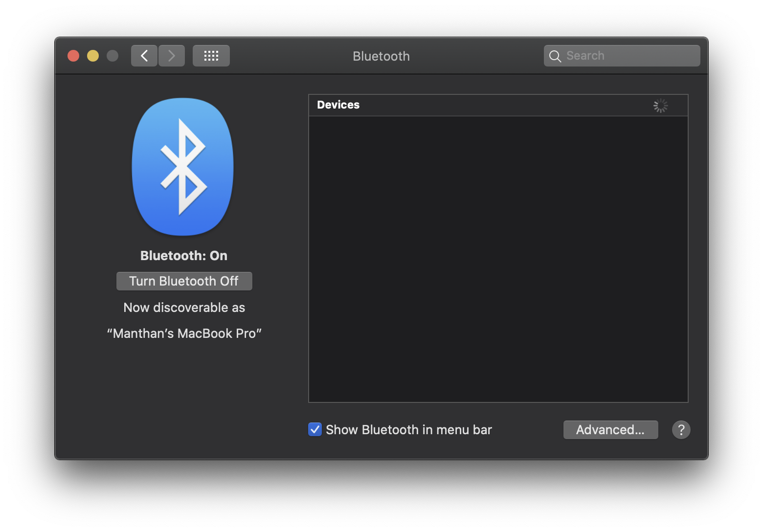
Task: Open the Advanced settings dialog
Action: 610,430
